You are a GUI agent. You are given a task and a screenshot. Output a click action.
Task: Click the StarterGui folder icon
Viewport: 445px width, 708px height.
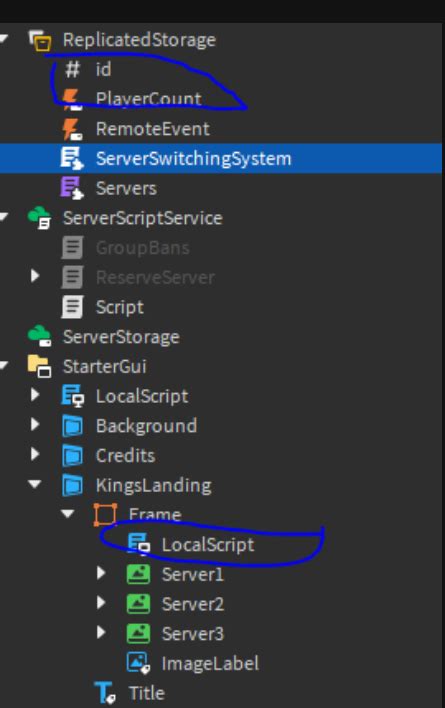click(x=40, y=366)
